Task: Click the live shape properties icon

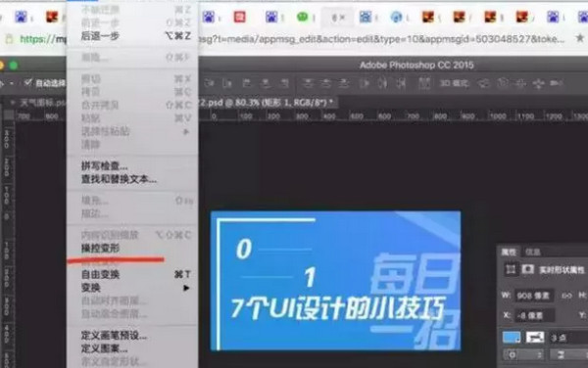Action: (x=511, y=269)
